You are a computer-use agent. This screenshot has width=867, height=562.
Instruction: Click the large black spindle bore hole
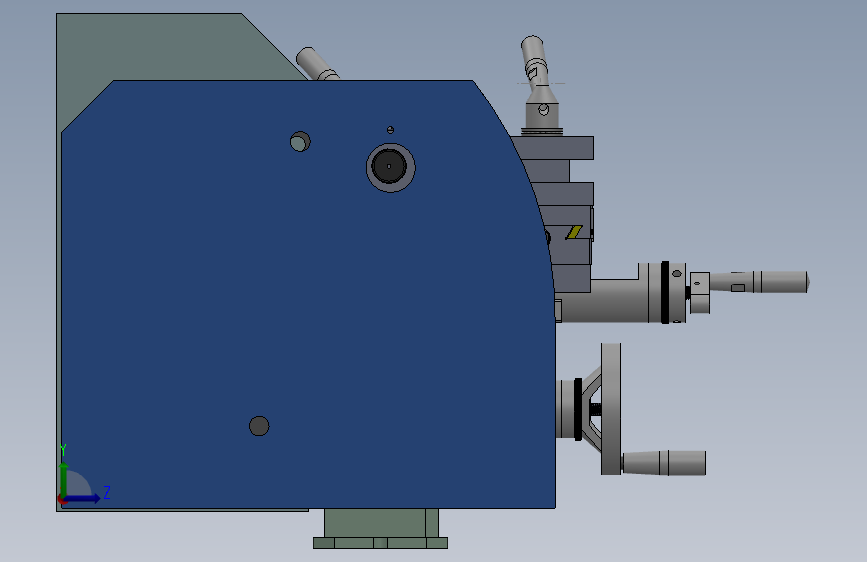[389, 166]
